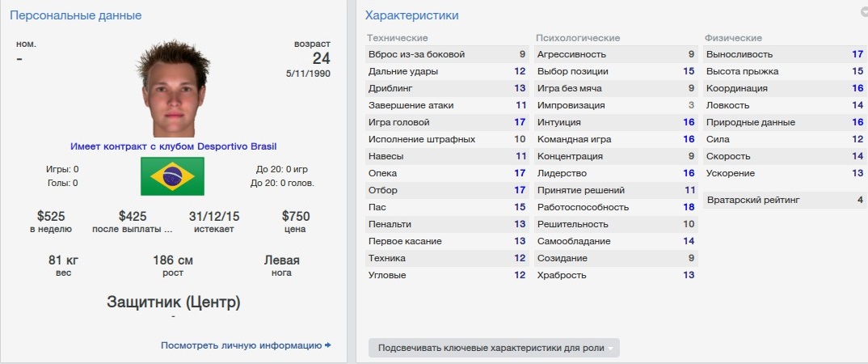Image resolution: width=868 pixels, height=364 pixels.
Task: Collapse the Характеристики panel with the corner arrow
Action: [864, 12]
